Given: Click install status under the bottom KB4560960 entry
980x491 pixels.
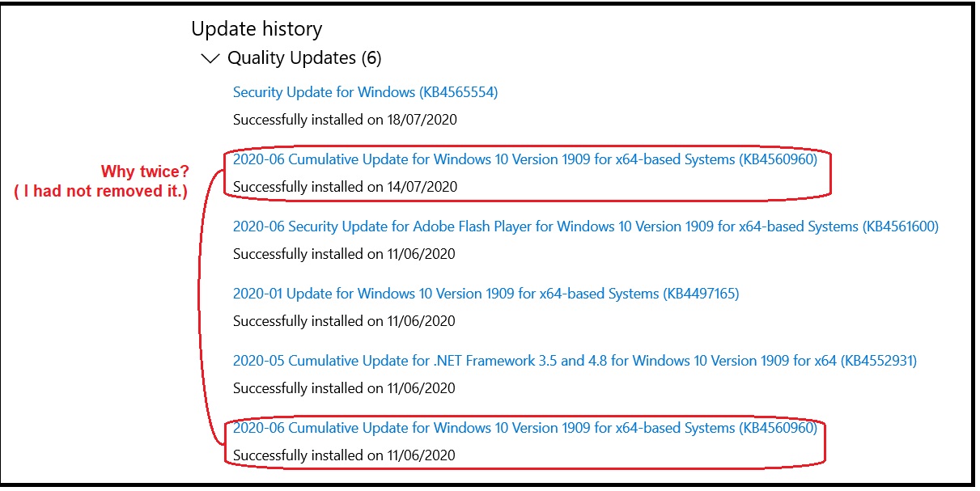Looking at the screenshot, I should tap(345, 455).
